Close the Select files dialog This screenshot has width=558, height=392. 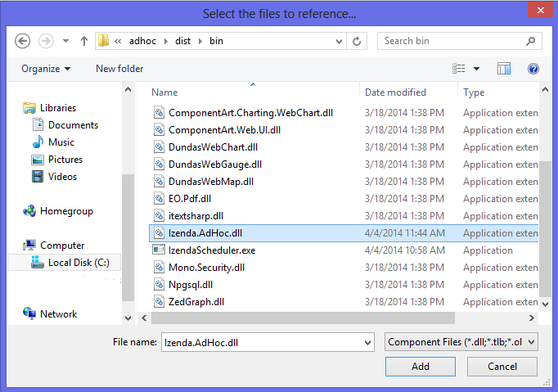[540, 10]
